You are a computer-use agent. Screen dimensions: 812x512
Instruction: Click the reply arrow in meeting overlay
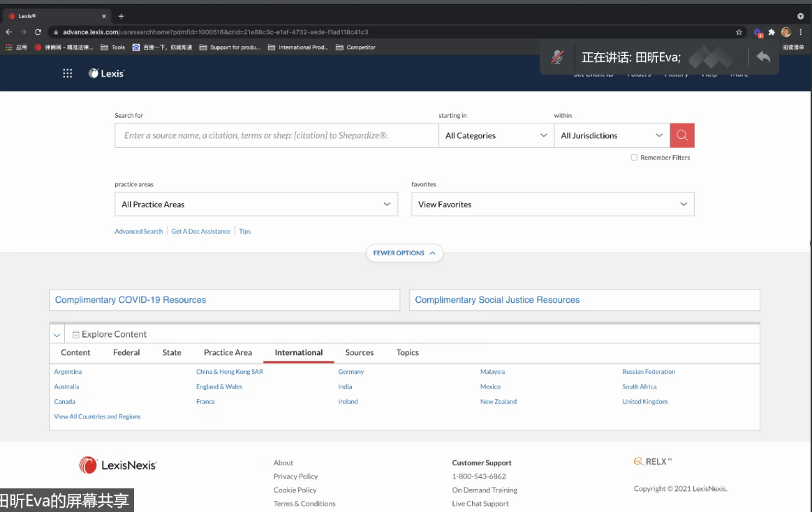tap(763, 57)
